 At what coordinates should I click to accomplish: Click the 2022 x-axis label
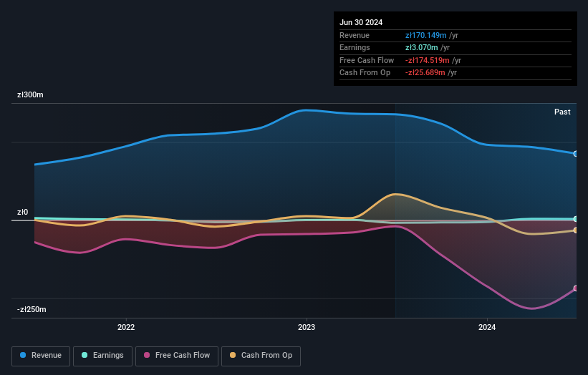[126, 328]
